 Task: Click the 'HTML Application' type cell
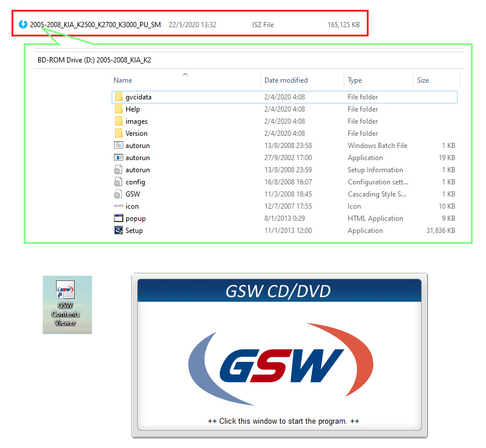tap(375, 219)
